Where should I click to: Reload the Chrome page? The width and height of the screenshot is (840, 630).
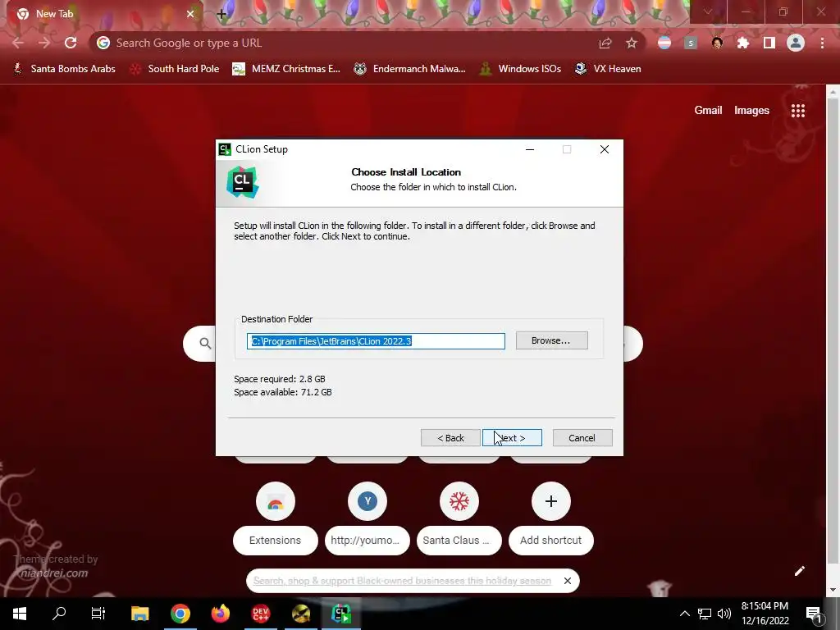pyautogui.click(x=71, y=43)
